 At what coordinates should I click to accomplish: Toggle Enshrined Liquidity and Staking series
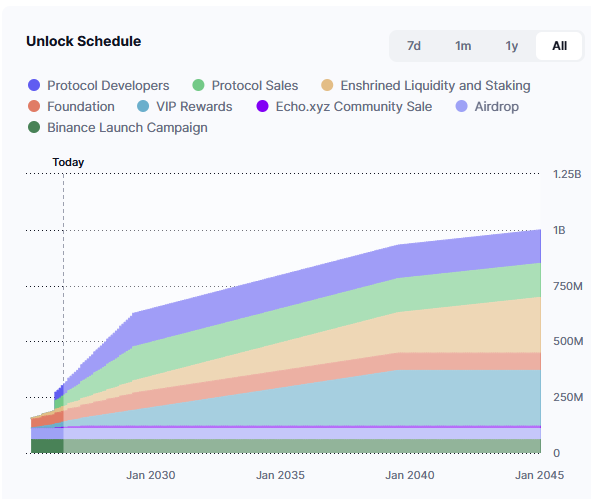click(435, 86)
